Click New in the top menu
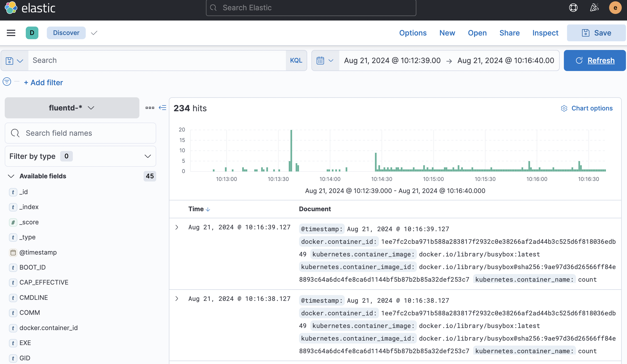Image resolution: width=627 pixels, height=364 pixels. coord(447,33)
